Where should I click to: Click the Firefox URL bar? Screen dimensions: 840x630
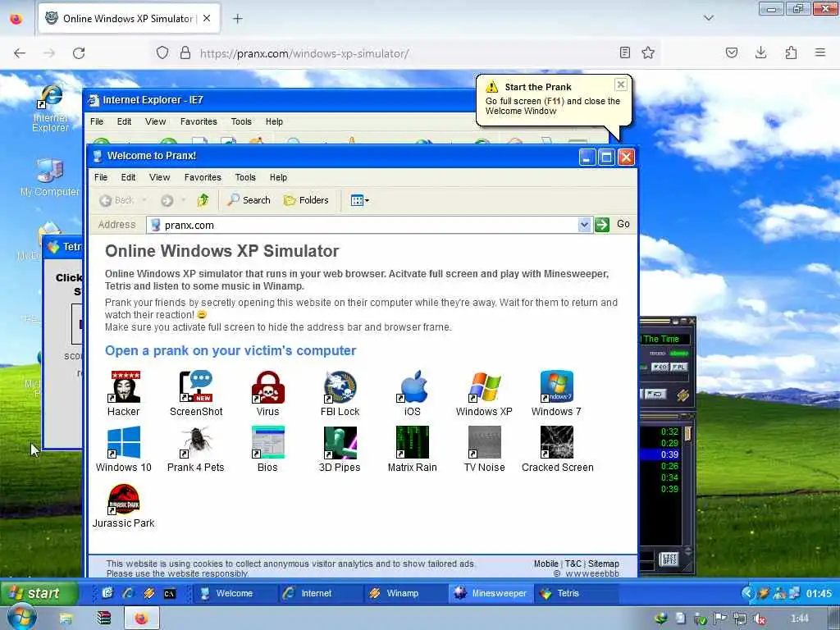[x=407, y=53]
